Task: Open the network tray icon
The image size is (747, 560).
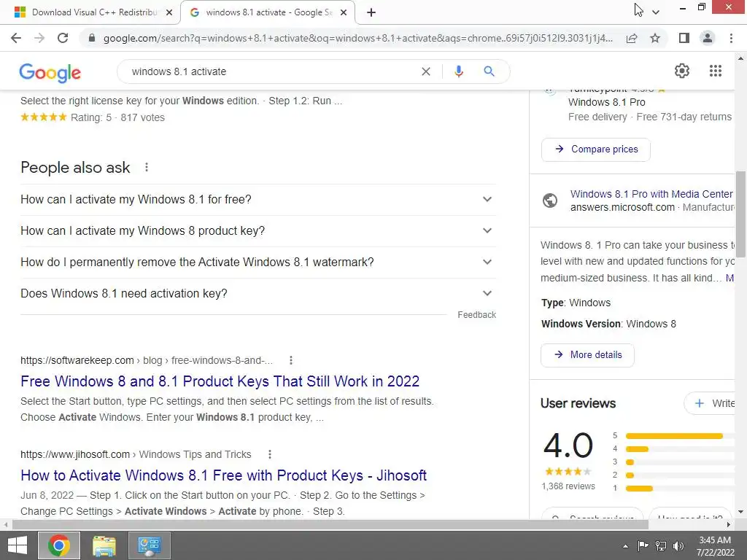Action: pyautogui.click(x=661, y=545)
